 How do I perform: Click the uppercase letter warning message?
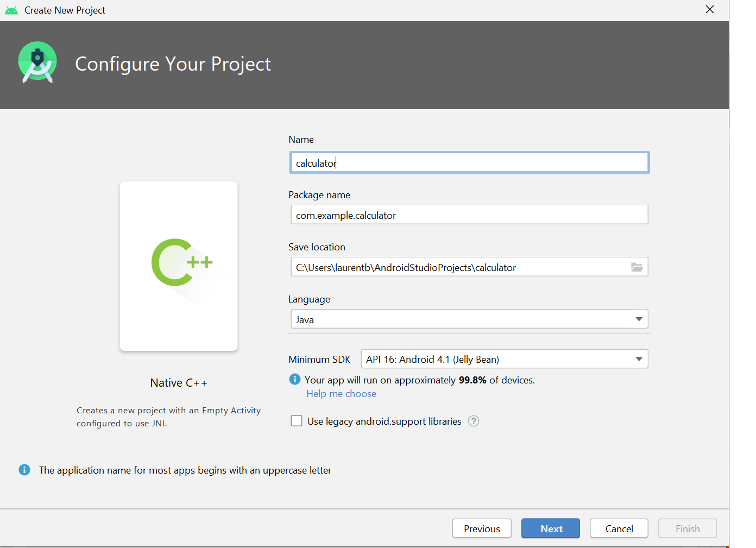(x=185, y=470)
